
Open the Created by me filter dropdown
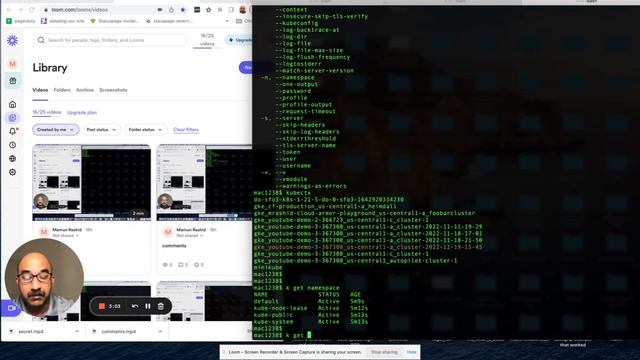click(x=56, y=130)
